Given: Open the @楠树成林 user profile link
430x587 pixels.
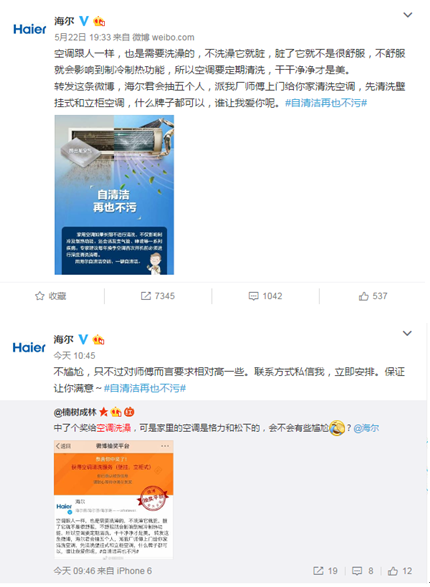Looking at the screenshot, I should pos(75,412).
